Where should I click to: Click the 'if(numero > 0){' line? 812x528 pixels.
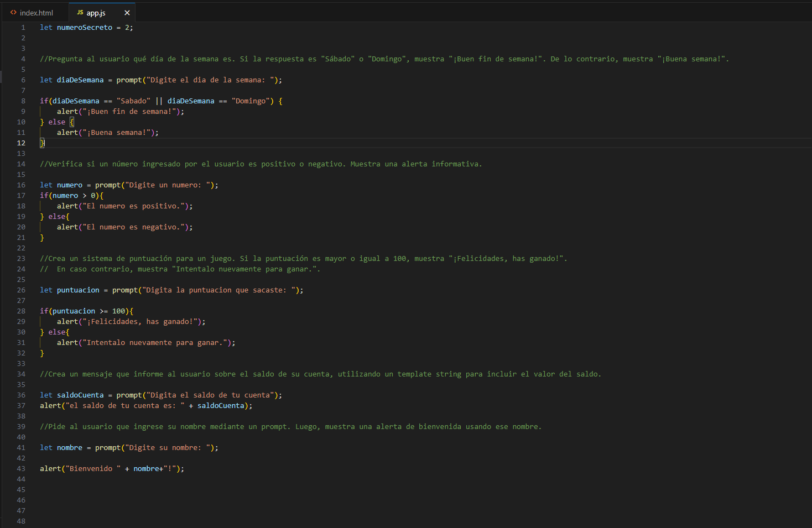coord(71,196)
